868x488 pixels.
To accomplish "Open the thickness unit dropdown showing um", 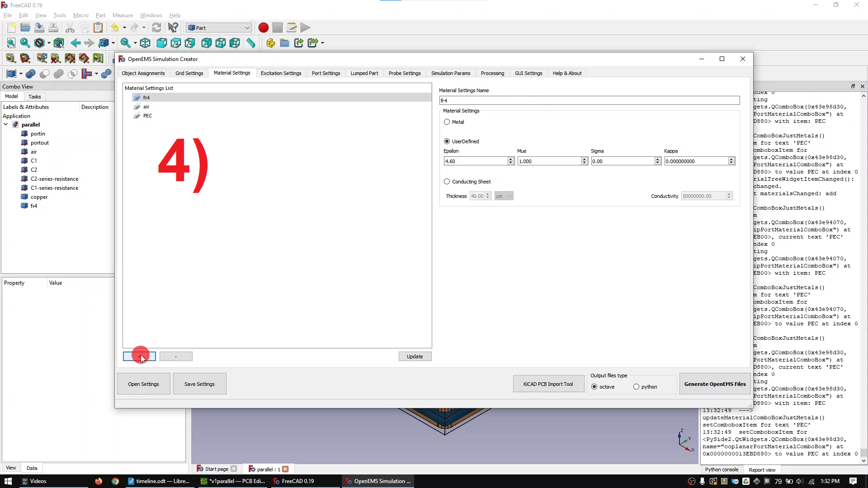I will click(x=504, y=196).
